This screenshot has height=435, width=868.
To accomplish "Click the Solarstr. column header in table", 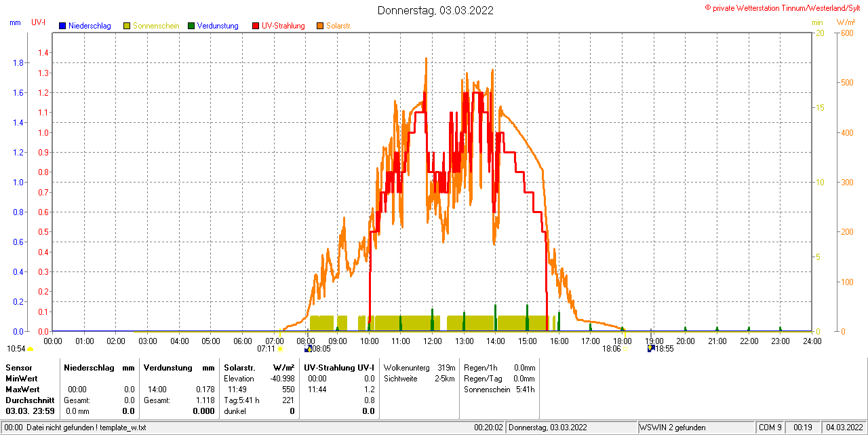I will (x=238, y=367).
